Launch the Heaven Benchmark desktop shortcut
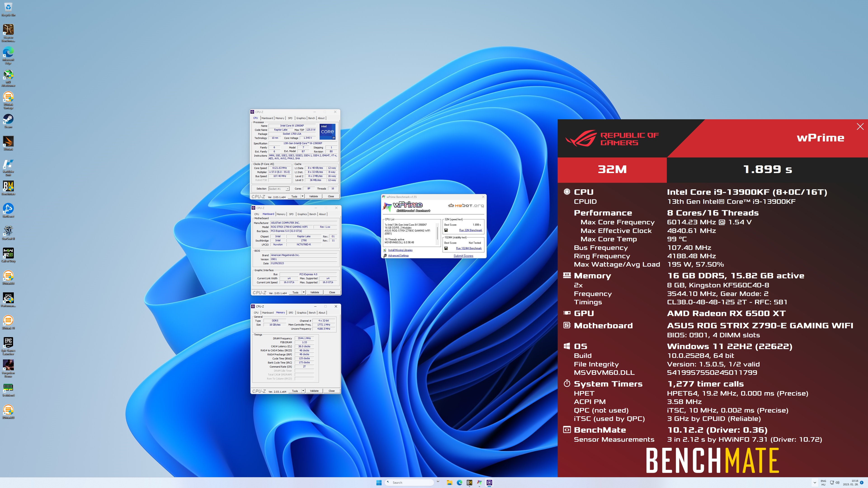Image resolution: width=868 pixels, height=488 pixels. (8, 33)
